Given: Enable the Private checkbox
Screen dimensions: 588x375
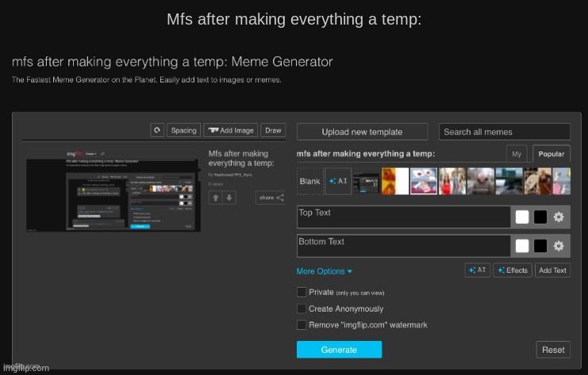Looking at the screenshot, I should coord(302,293).
